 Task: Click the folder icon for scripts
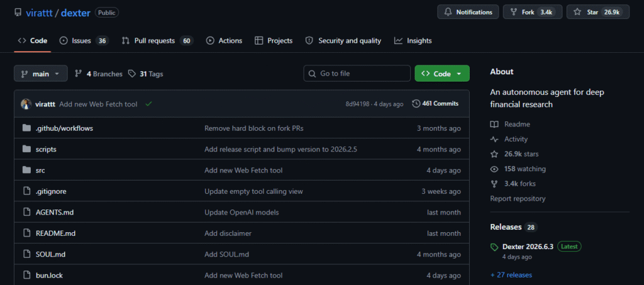26,149
